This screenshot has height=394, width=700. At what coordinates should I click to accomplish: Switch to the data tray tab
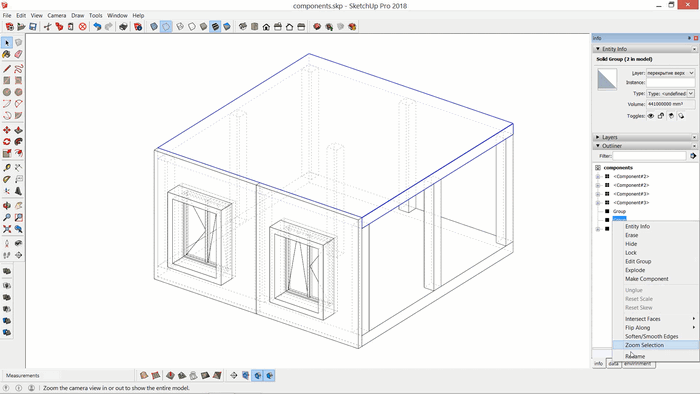(x=614, y=364)
